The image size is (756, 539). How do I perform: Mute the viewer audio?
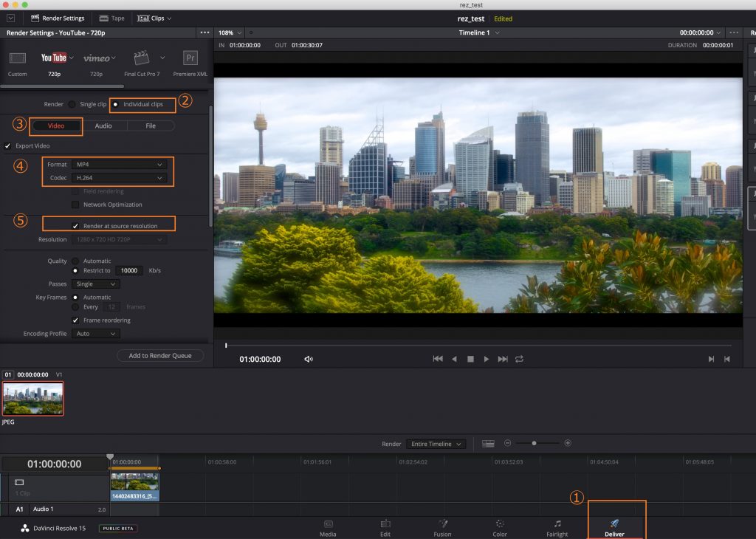[309, 359]
